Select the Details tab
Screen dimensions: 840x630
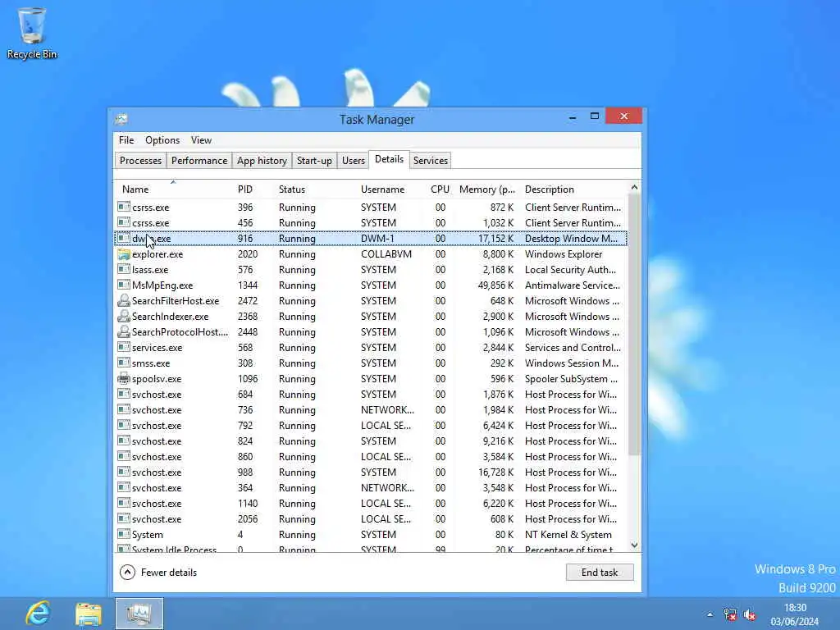[x=390, y=159]
